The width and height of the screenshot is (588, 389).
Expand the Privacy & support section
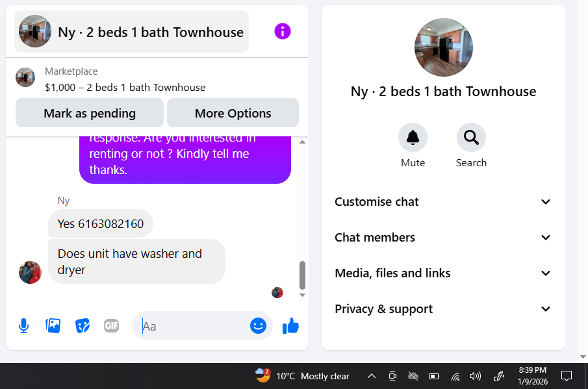pos(443,309)
